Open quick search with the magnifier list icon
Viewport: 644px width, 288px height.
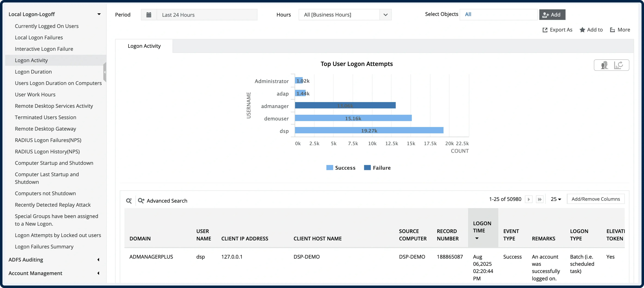click(x=129, y=201)
